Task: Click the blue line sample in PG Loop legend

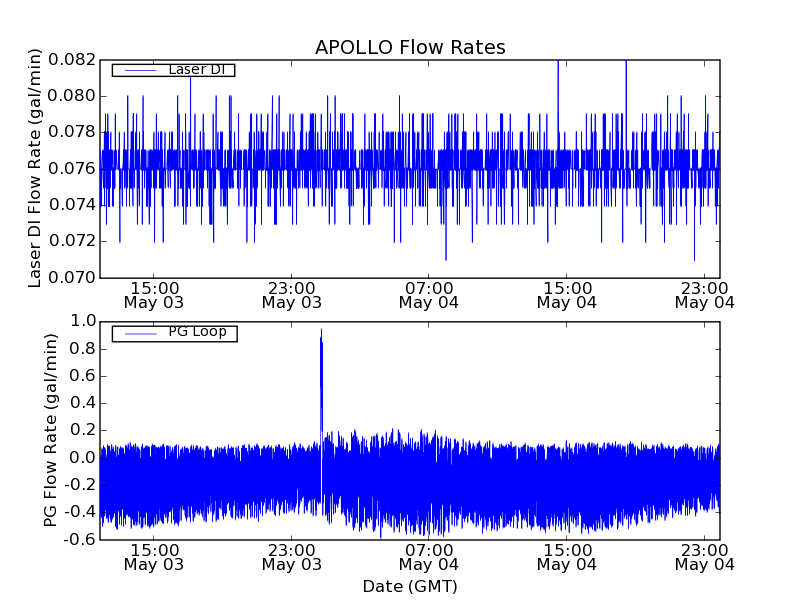Action: click(138, 333)
